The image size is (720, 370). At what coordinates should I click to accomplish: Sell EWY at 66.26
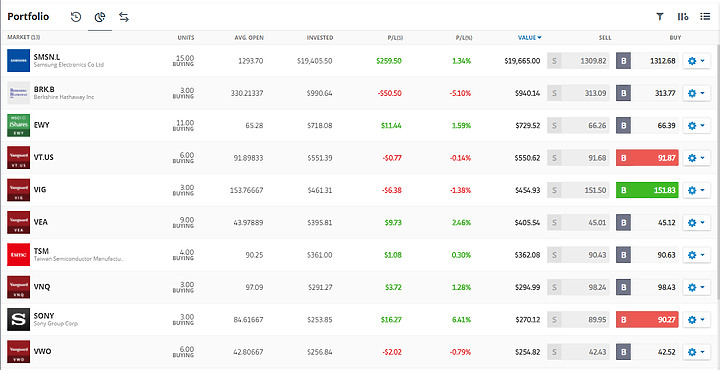[578, 125]
